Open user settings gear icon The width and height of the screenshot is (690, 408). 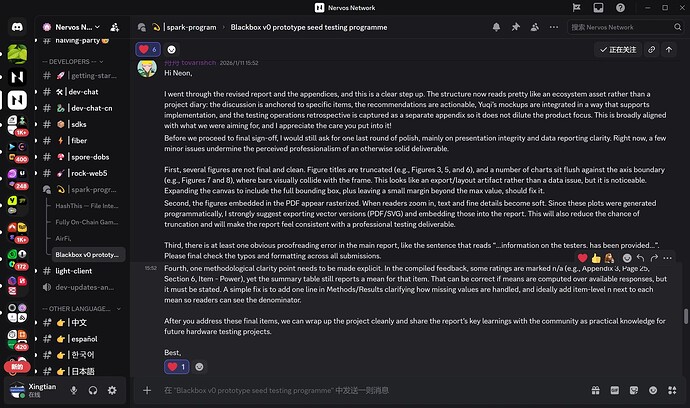(112, 389)
